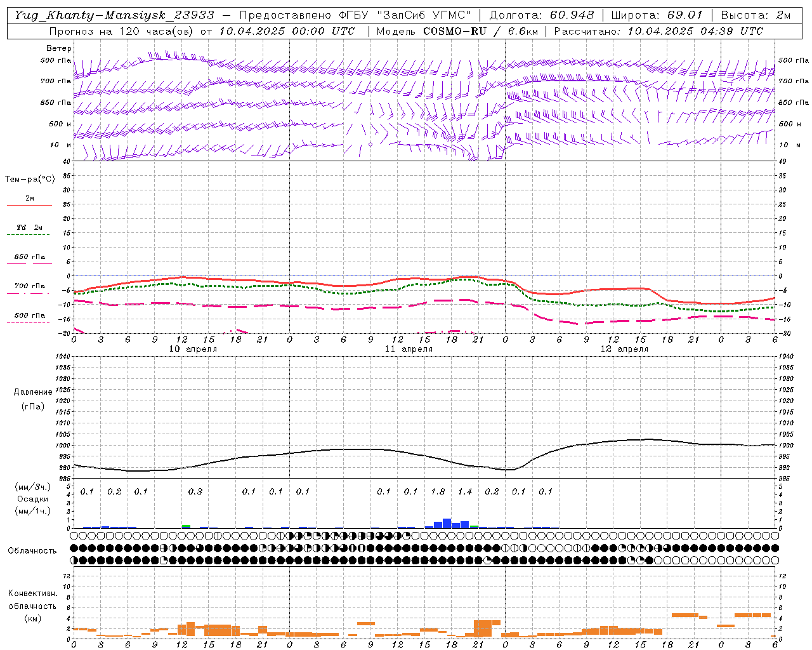Click the station title Yug_Khanty-Mansiysk_23933

(114, 15)
